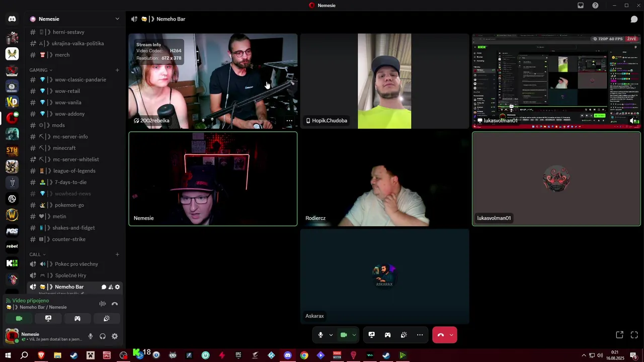Open soundboard in bottom call bar
Image resolution: width=644 pixels, height=362 pixels.
(404, 335)
